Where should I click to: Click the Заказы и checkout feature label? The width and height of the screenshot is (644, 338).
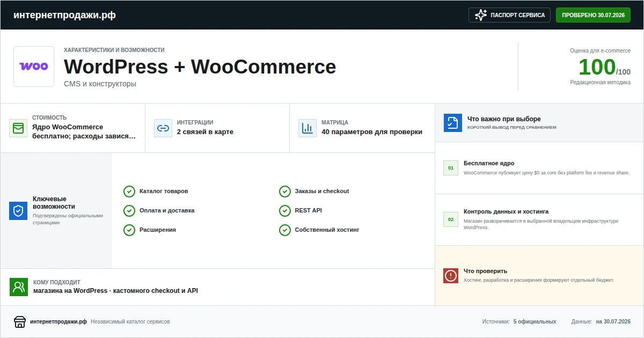coord(322,192)
